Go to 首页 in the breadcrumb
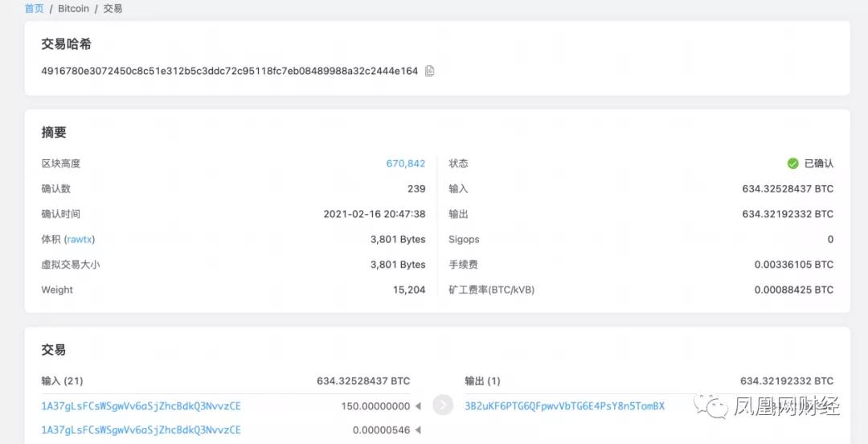Image resolution: width=868 pixels, height=444 pixels. 35,8
